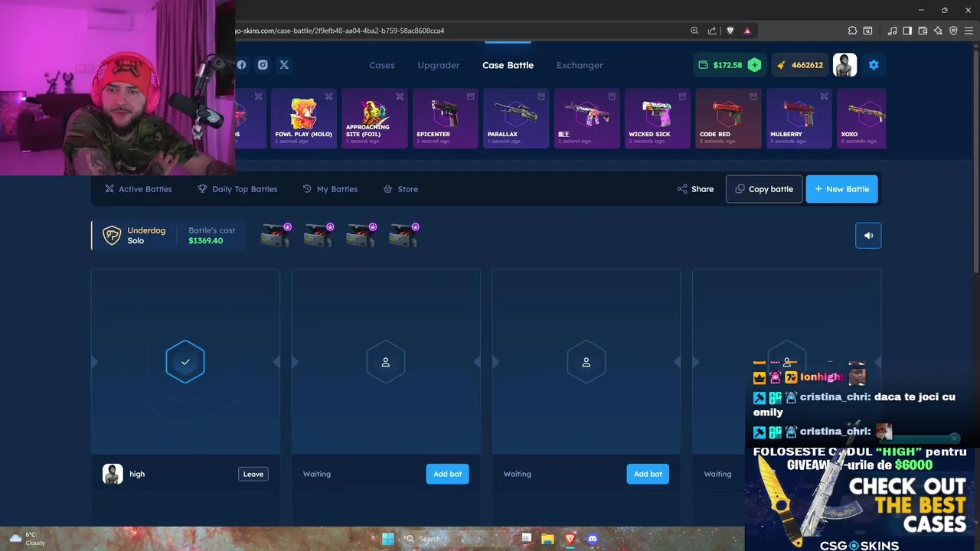Share this battle

pyautogui.click(x=695, y=189)
